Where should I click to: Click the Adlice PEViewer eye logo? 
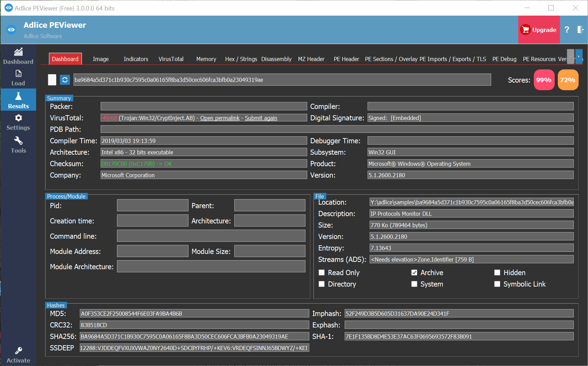tap(11, 30)
